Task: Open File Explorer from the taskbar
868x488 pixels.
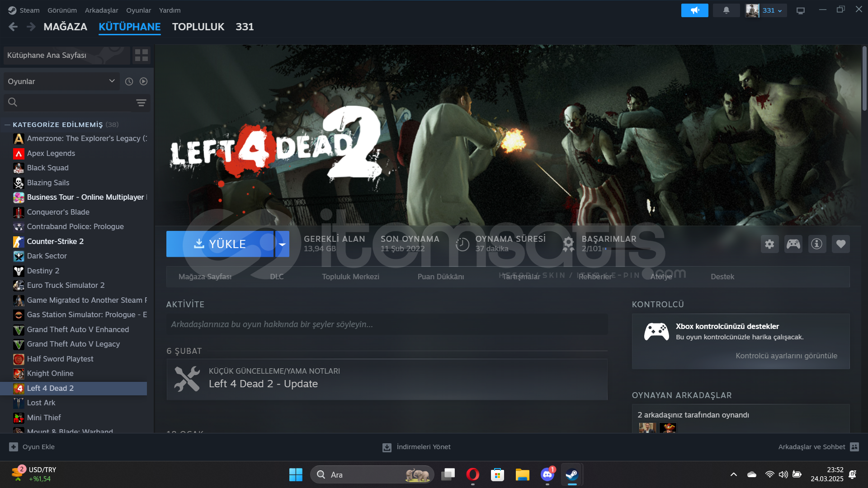Action: point(522,474)
